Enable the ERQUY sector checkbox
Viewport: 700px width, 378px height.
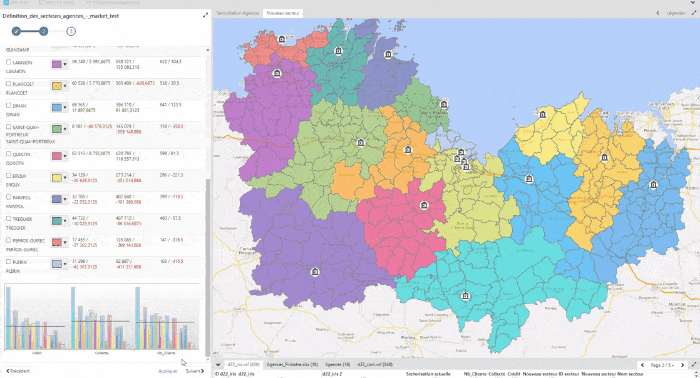coord(8,175)
